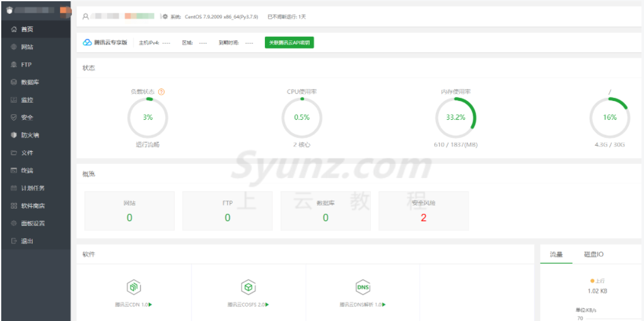Open the 防火墙 firewall sidebar item
The image size is (644, 321).
pos(35,135)
